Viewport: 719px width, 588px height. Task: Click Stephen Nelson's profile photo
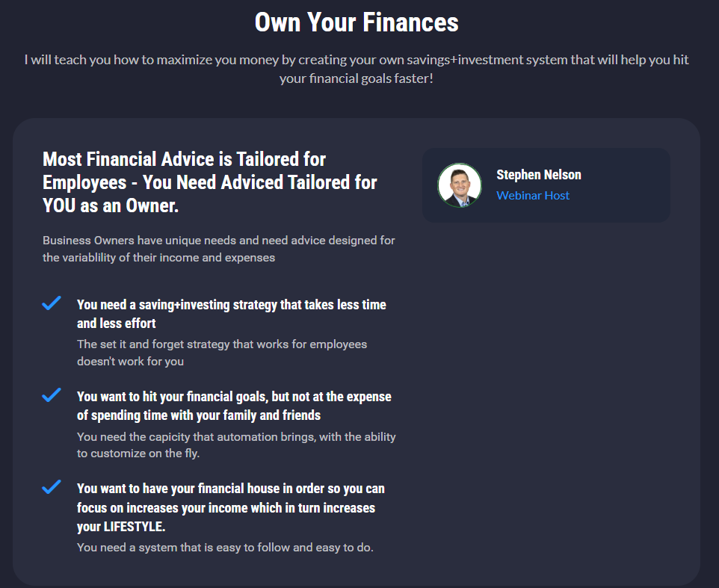(x=460, y=185)
